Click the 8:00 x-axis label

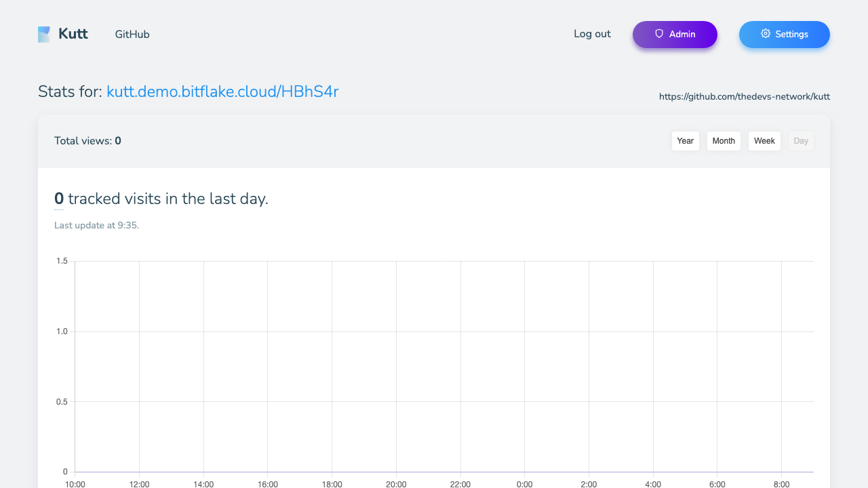tap(782, 484)
